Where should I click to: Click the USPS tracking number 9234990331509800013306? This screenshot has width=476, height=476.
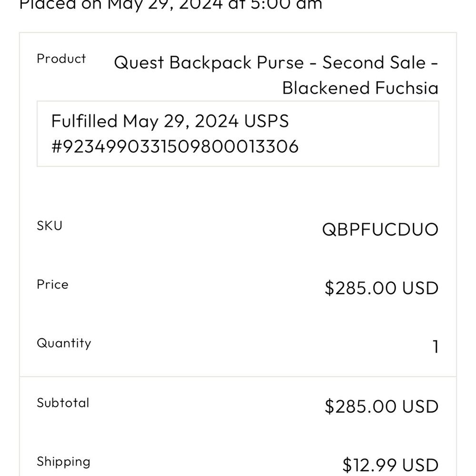pos(175,146)
